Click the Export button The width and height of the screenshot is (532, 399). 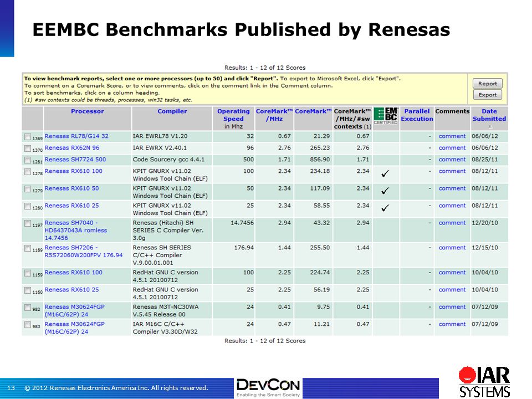(488, 95)
